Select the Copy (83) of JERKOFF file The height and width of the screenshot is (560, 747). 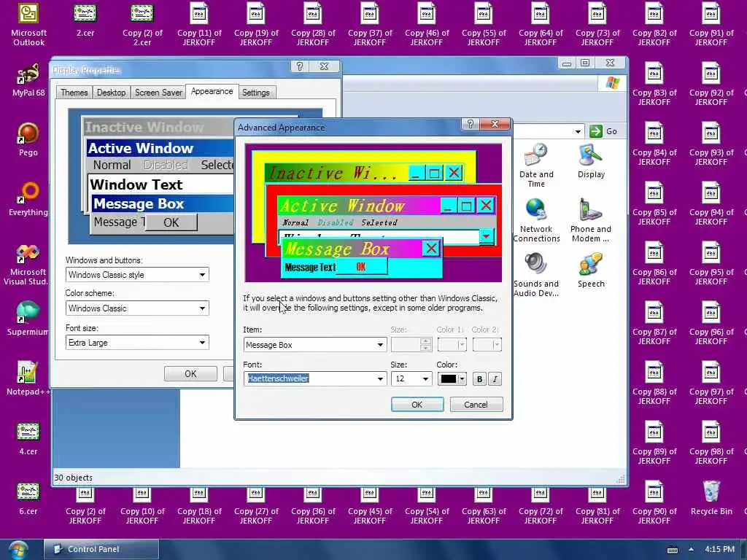pyautogui.click(x=654, y=84)
